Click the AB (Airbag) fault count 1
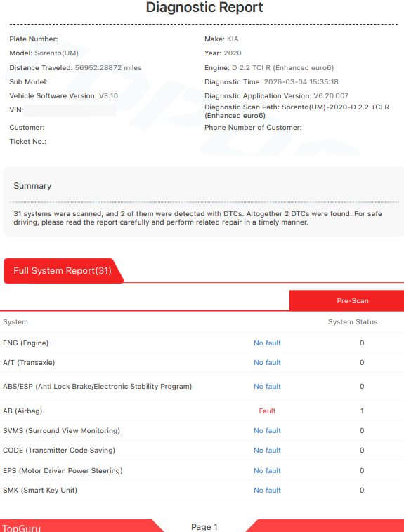The height and width of the screenshot is (532, 404). point(362,411)
